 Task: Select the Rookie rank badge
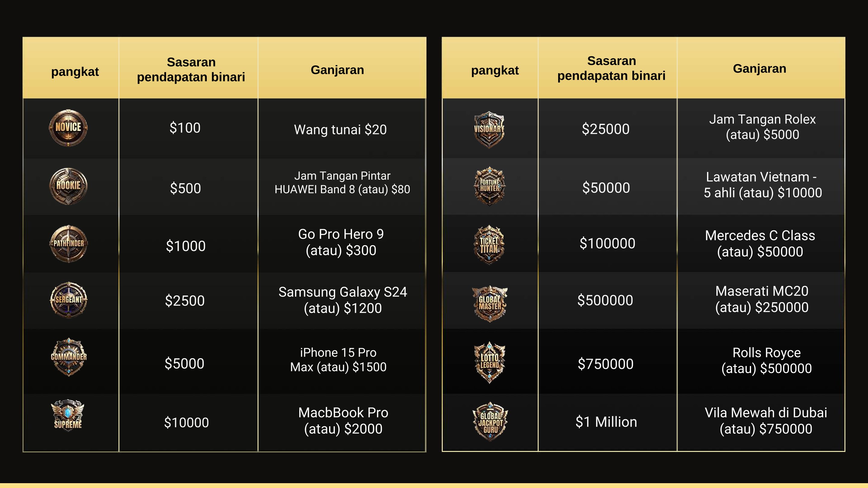pos(68,186)
